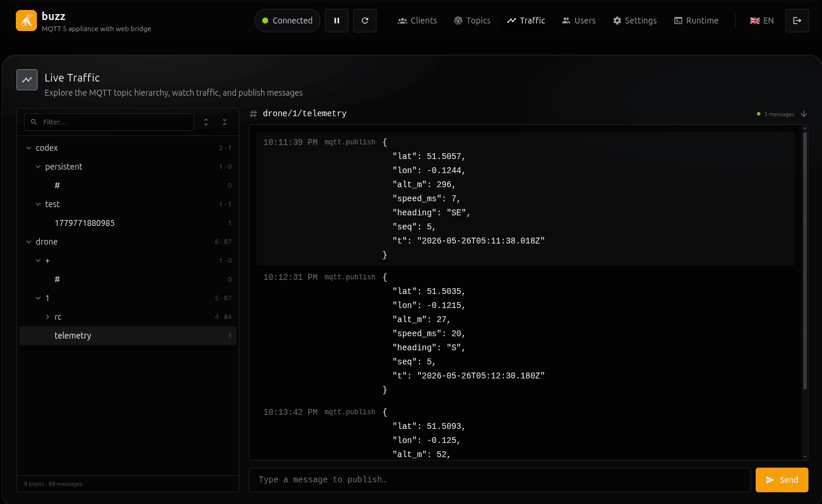Open the Users tab
Image resolution: width=822 pixels, height=504 pixels.
click(x=579, y=21)
